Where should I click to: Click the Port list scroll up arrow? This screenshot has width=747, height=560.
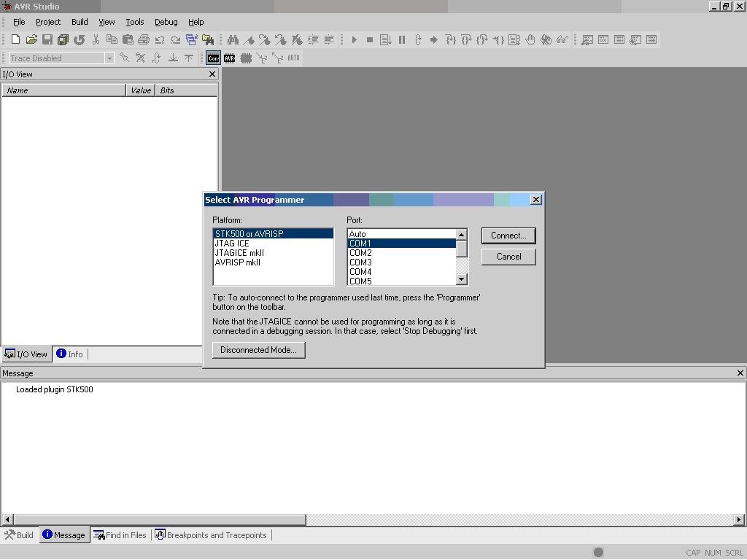point(461,235)
